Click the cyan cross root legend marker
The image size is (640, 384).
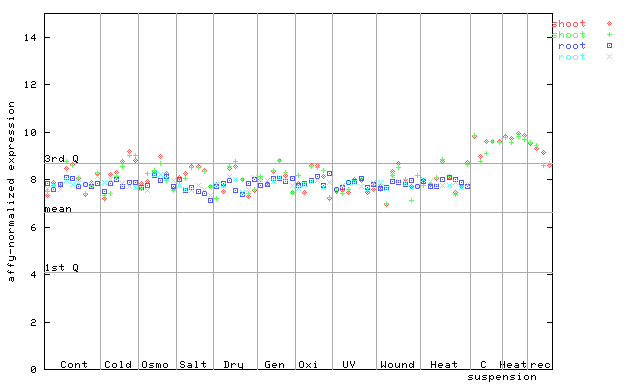tap(609, 57)
